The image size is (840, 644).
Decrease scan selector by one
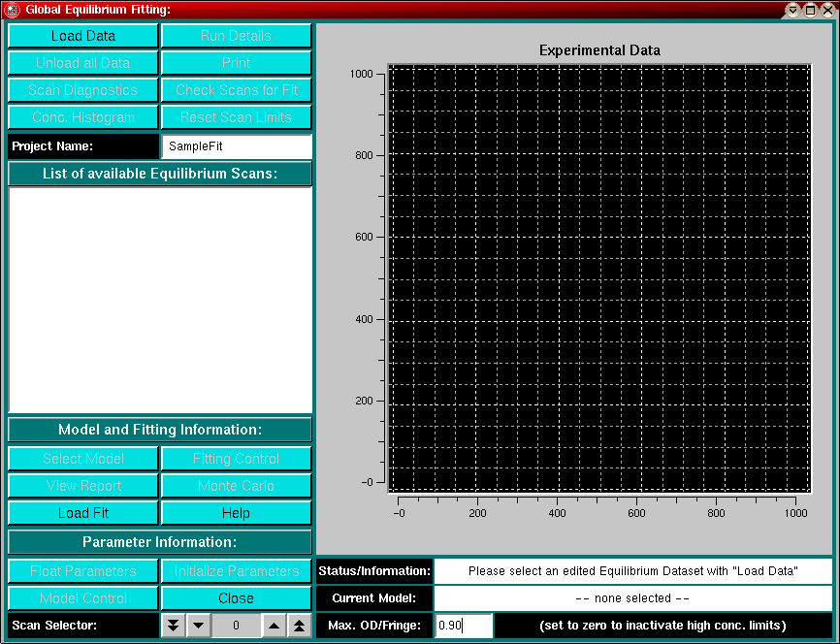[198, 626]
